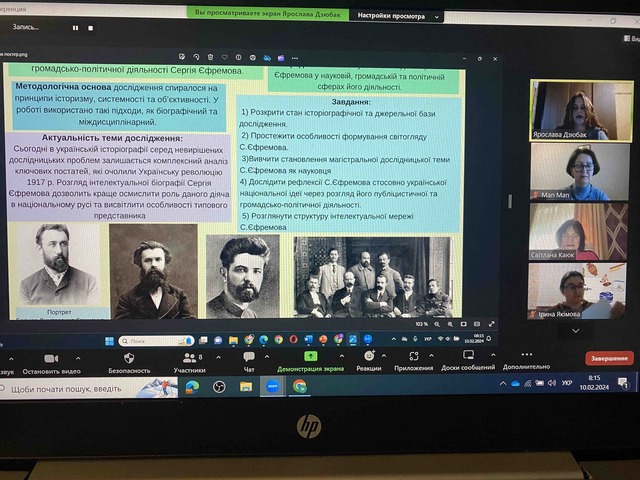
Task: Click zoom out magnifier in Photos viewer
Action: 437,324
